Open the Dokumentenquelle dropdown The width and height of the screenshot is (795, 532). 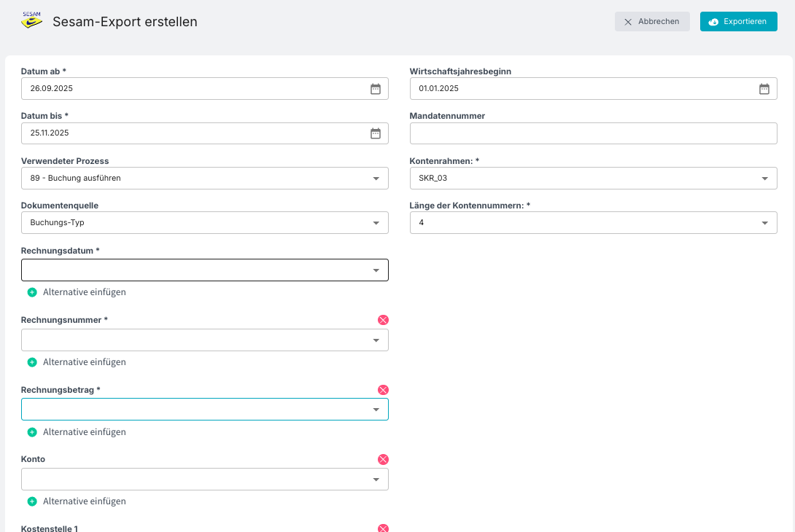coord(376,223)
